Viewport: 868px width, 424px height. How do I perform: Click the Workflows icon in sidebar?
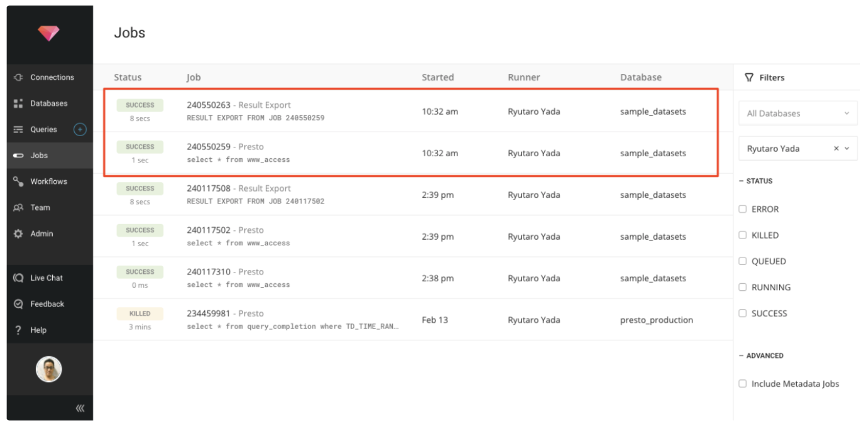(19, 181)
